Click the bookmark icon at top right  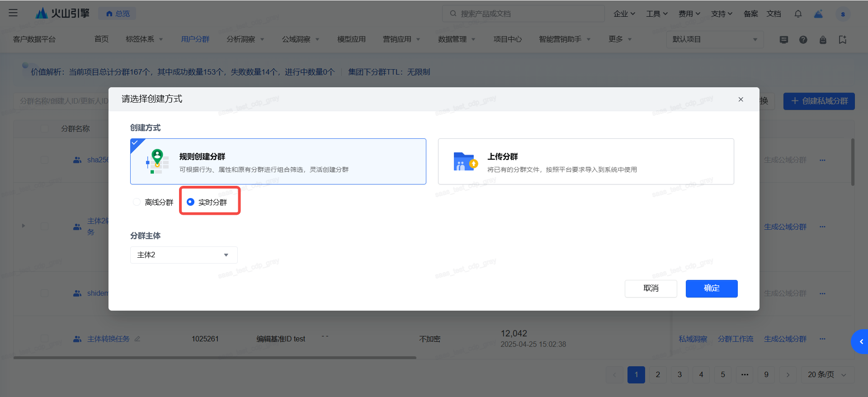[842, 40]
